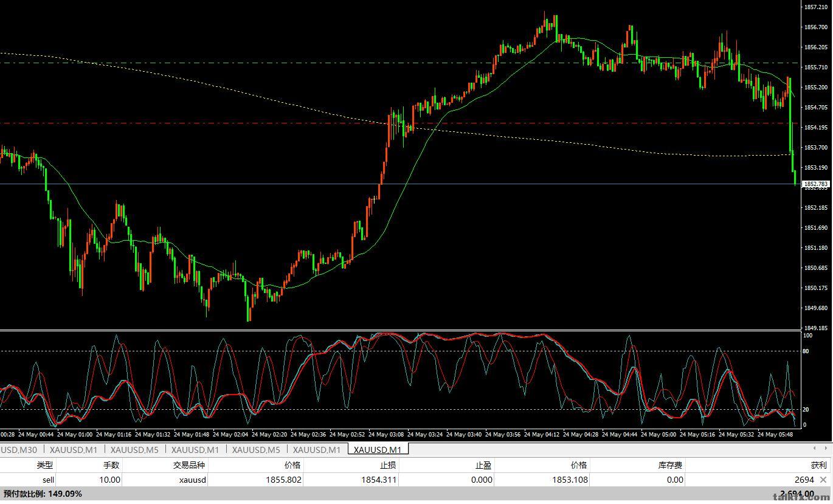Click the indicator scale value 80
Image resolution: width=833 pixels, height=504 pixels.
coord(806,351)
